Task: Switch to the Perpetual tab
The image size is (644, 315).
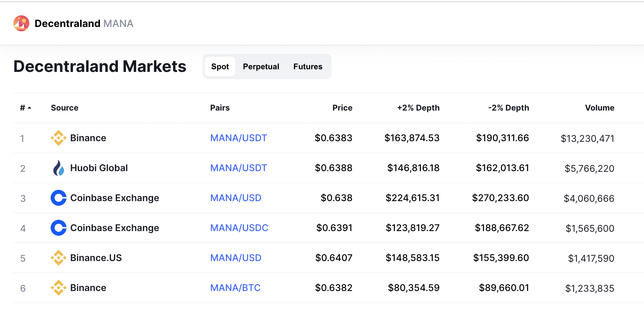Action: pos(261,67)
